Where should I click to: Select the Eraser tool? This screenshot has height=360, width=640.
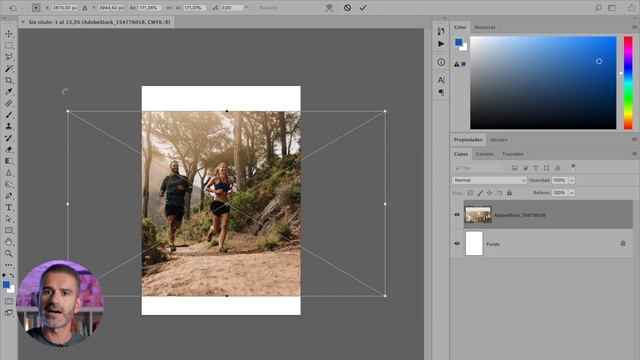point(9,149)
